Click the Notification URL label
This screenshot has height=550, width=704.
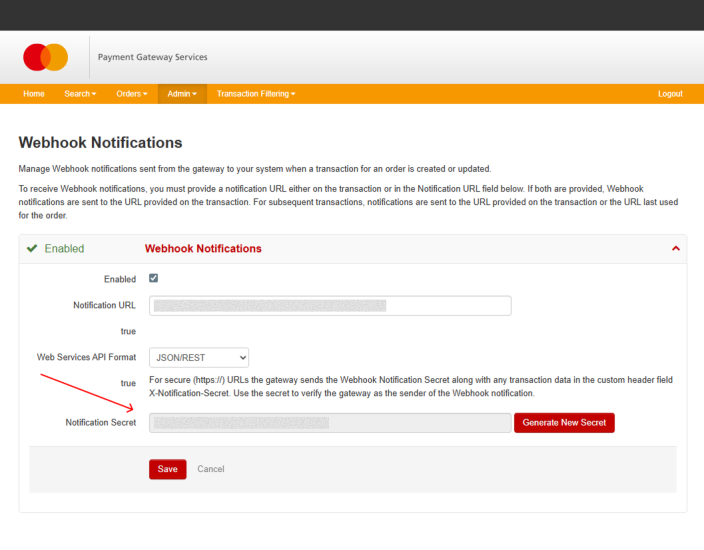[104, 305]
